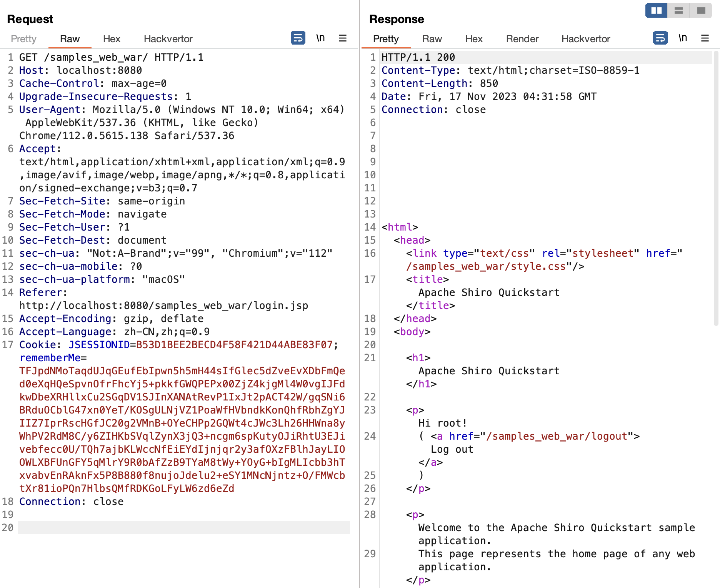Viewport: 720px width, 588px height.
Task: Click the "Log out" anchor text
Action: (x=452, y=449)
